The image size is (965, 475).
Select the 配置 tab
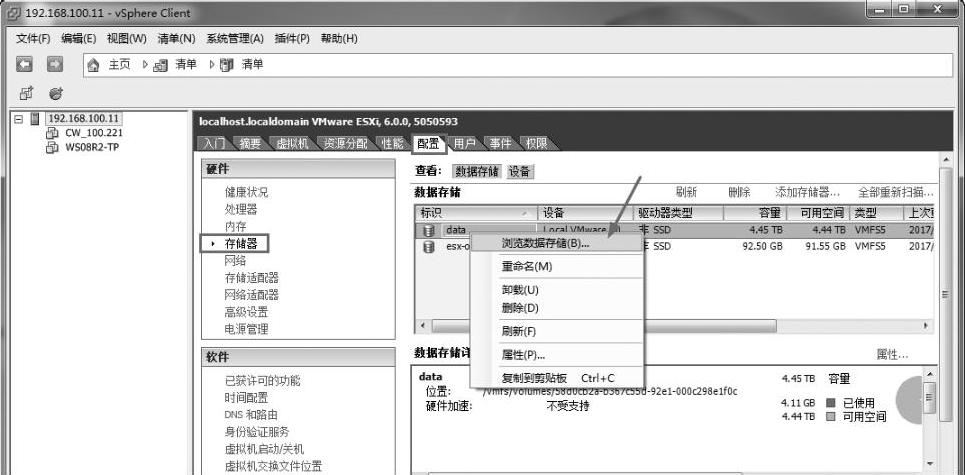(428, 143)
